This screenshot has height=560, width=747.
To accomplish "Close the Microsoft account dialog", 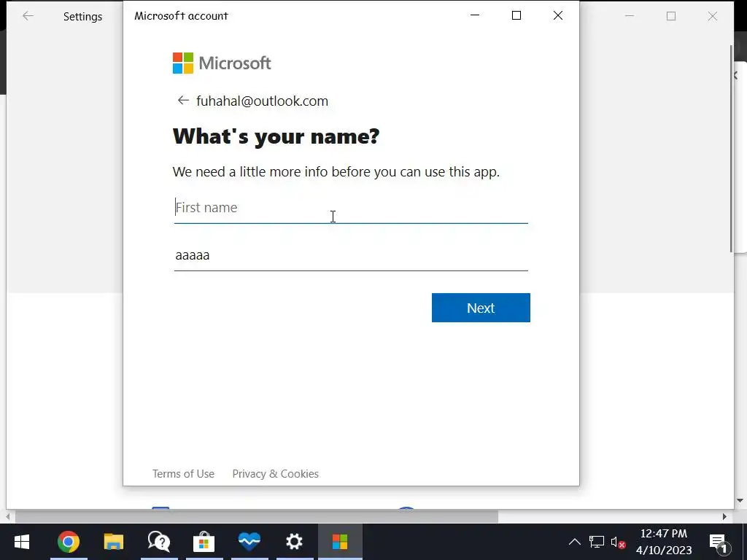I will point(558,16).
